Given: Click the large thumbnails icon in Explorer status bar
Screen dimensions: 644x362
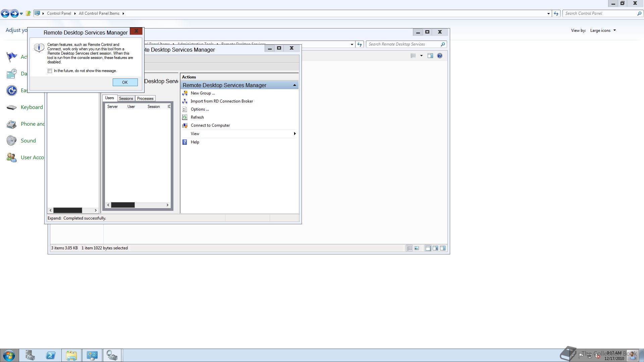Looking at the screenshot, I should [417, 248].
